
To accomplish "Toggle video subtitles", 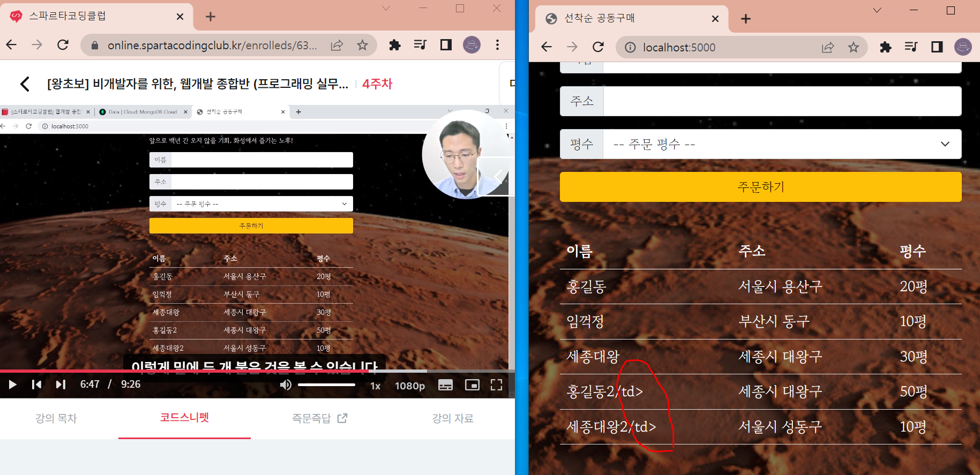I will click(x=445, y=385).
